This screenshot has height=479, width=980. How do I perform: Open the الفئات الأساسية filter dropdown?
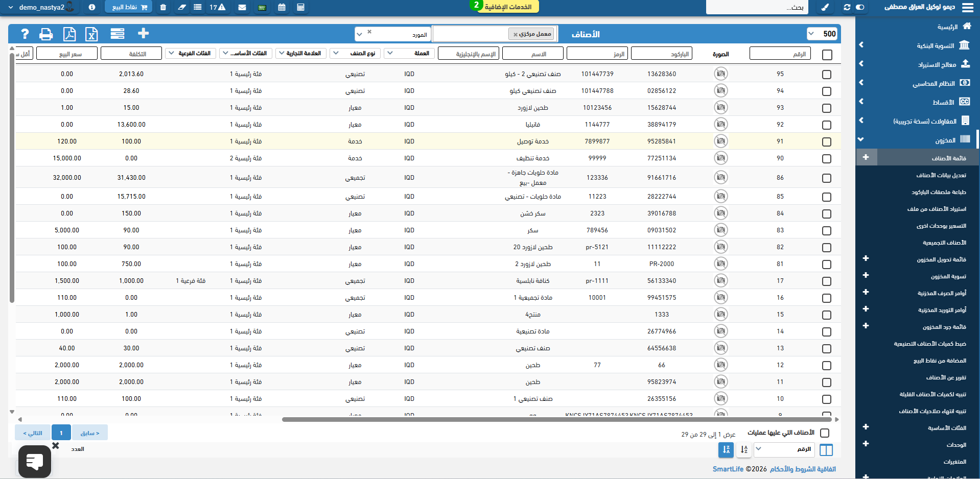point(245,53)
